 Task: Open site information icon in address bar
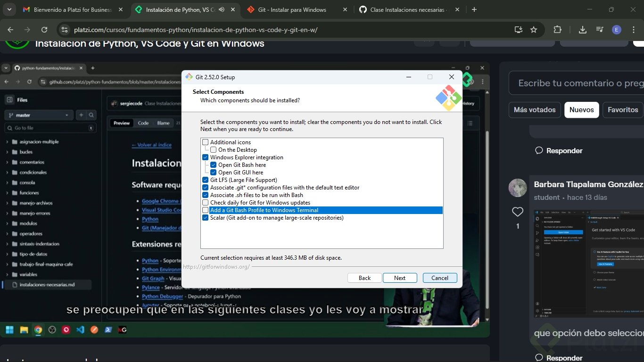[64, 30]
